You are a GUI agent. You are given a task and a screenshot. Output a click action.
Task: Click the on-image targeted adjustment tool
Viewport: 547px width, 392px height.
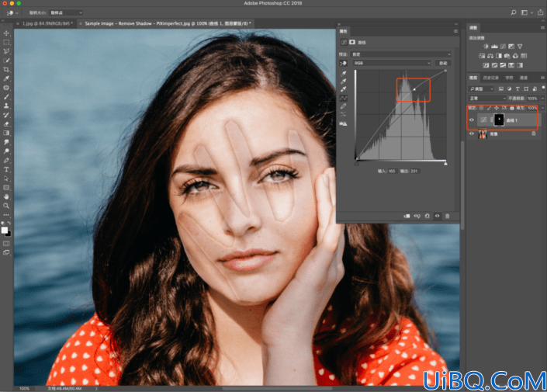tap(343, 63)
